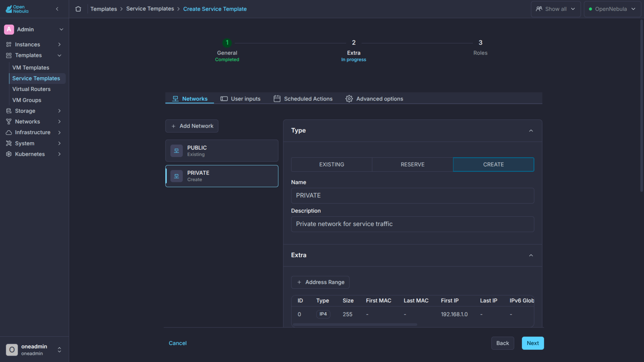Viewport: 644px width, 362px height.
Task: Click the Storage sidebar icon
Action: 9,111
